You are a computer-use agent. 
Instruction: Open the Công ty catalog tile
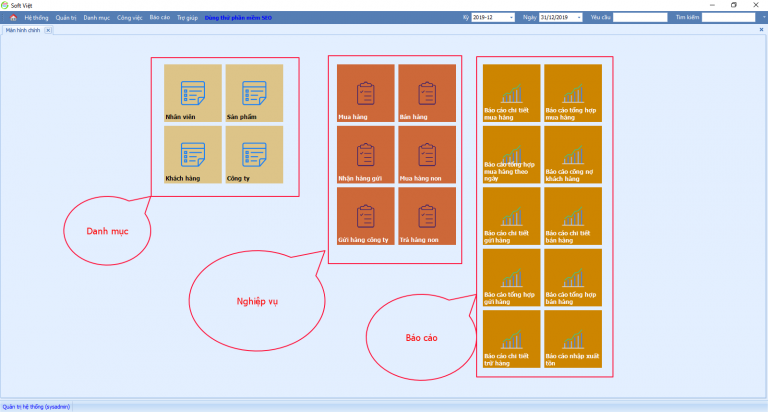[254, 155]
